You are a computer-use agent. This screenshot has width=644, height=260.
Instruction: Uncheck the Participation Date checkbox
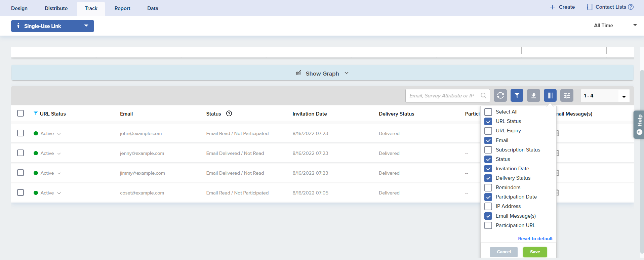click(x=488, y=197)
